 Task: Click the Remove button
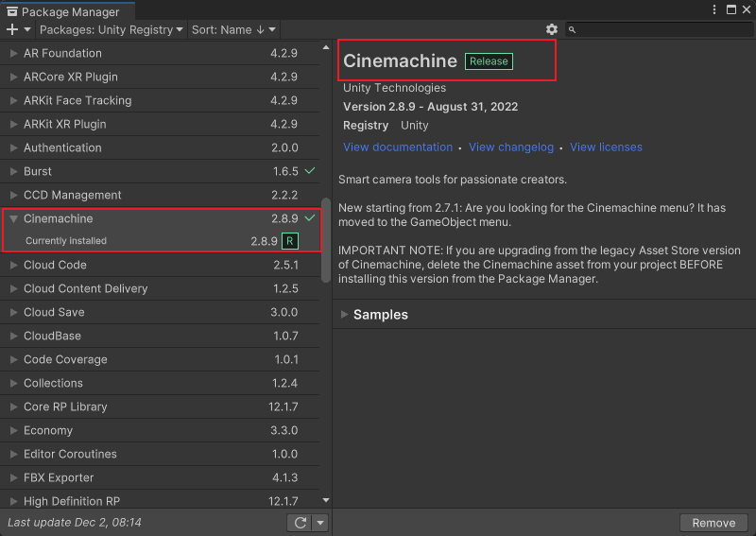coord(713,523)
